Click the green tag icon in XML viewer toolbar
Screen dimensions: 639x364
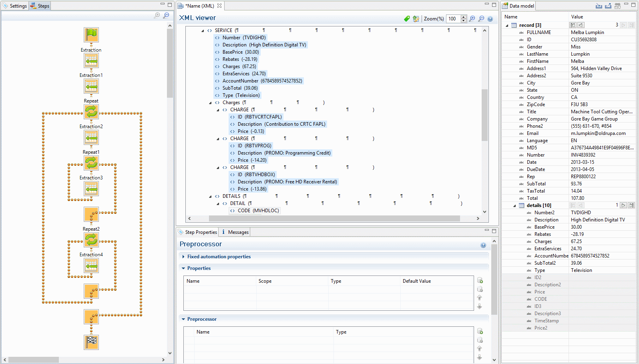[x=407, y=19]
